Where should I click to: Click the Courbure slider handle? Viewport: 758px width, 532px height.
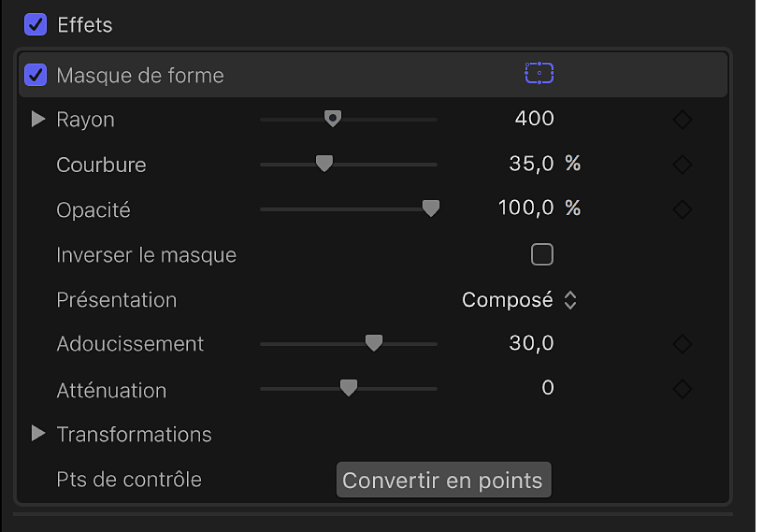click(x=324, y=164)
